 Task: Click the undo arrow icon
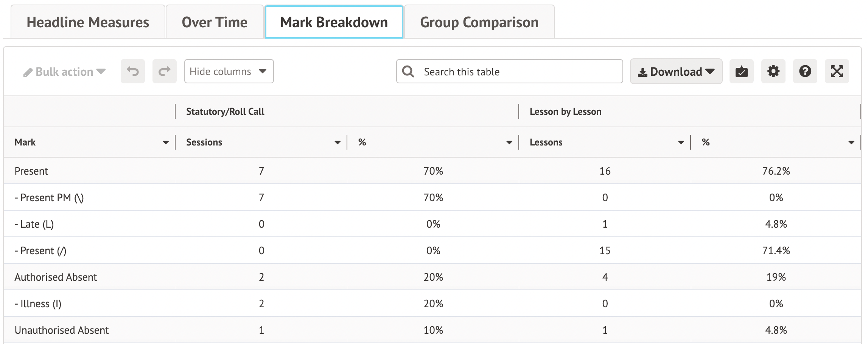click(132, 71)
